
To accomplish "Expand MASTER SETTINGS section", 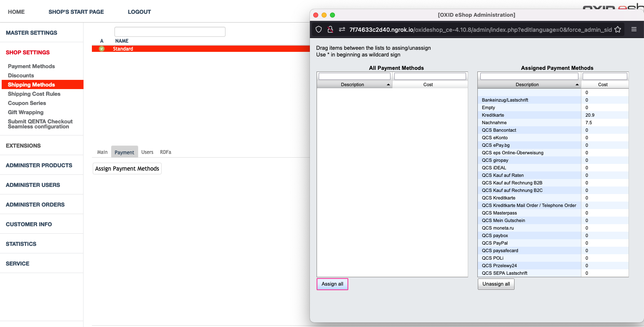I will pos(32,33).
